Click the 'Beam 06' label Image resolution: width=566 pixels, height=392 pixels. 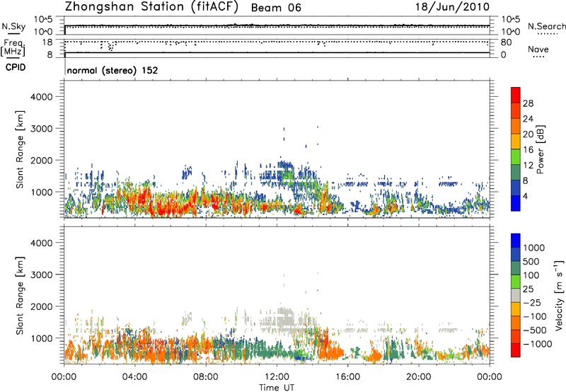(276, 8)
